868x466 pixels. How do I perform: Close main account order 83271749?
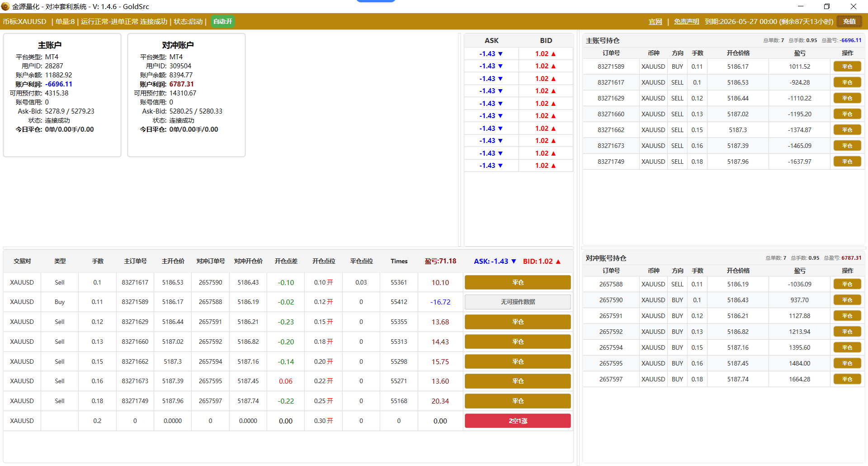[847, 162]
